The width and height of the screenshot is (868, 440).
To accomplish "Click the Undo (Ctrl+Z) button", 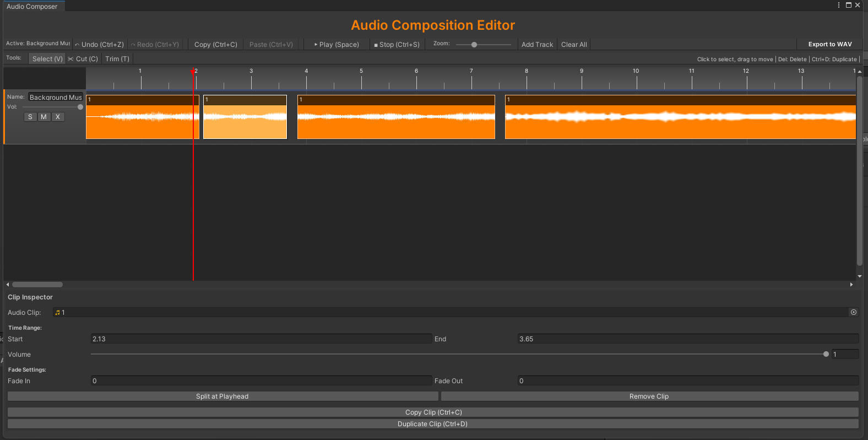I will click(x=100, y=45).
